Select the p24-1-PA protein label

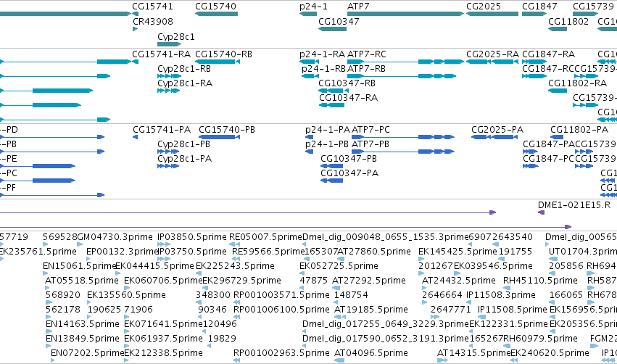(328, 130)
